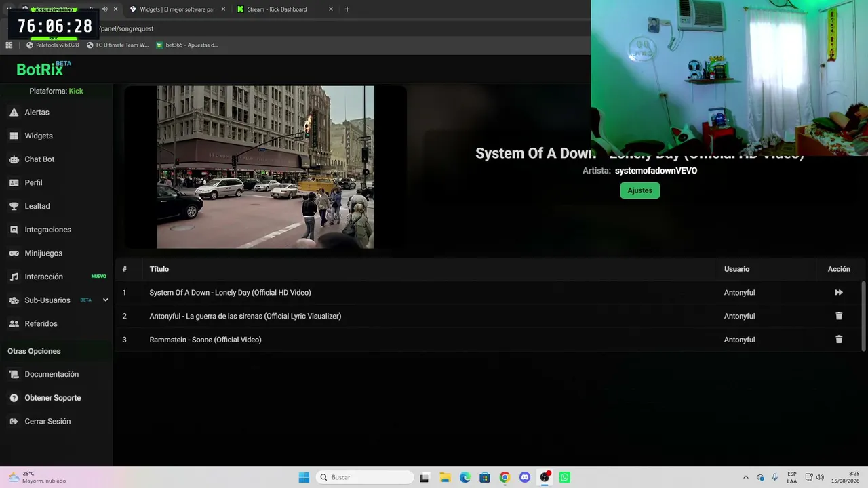Open the Widgets grid icon in sidebar

[x=14, y=136]
